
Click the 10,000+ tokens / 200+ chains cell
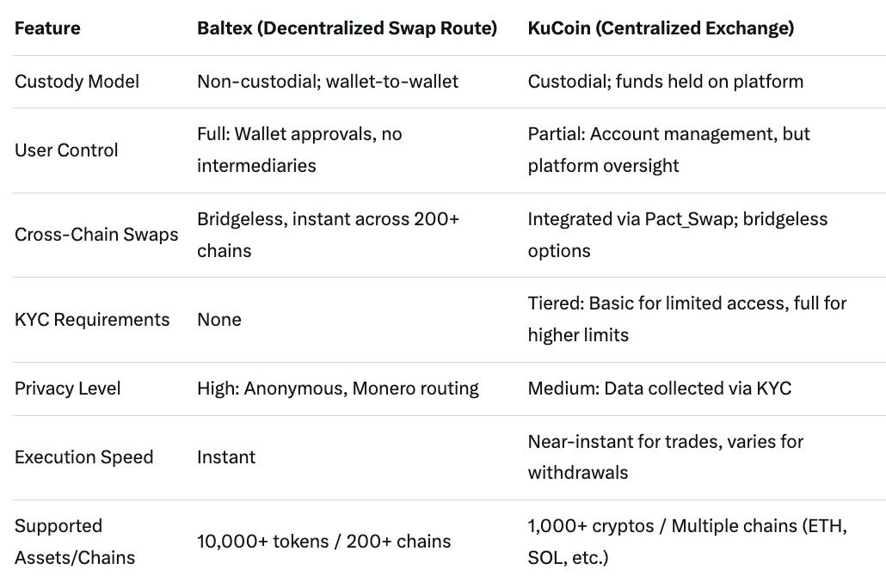pyautogui.click(x=323, y=542)
